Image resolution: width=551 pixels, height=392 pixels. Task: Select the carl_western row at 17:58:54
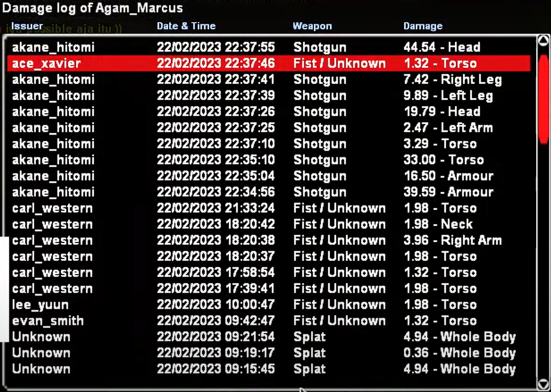(x=269, y=273)
